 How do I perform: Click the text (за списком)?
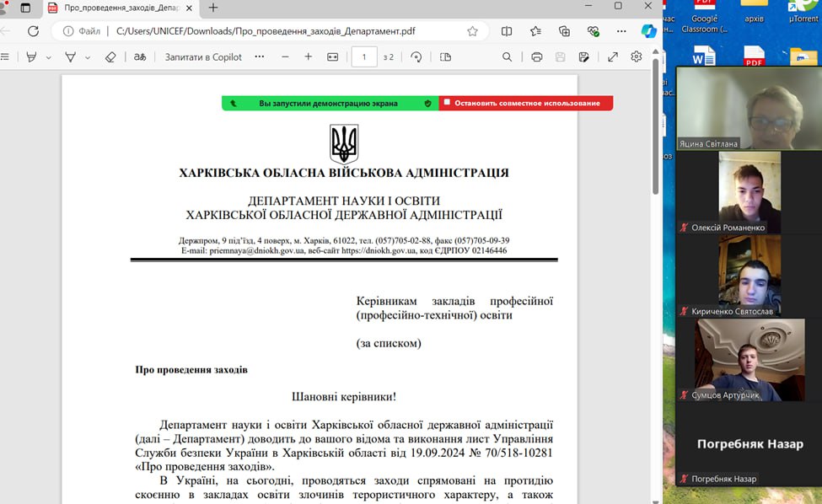pyautogui.click(x=389, y=344)
